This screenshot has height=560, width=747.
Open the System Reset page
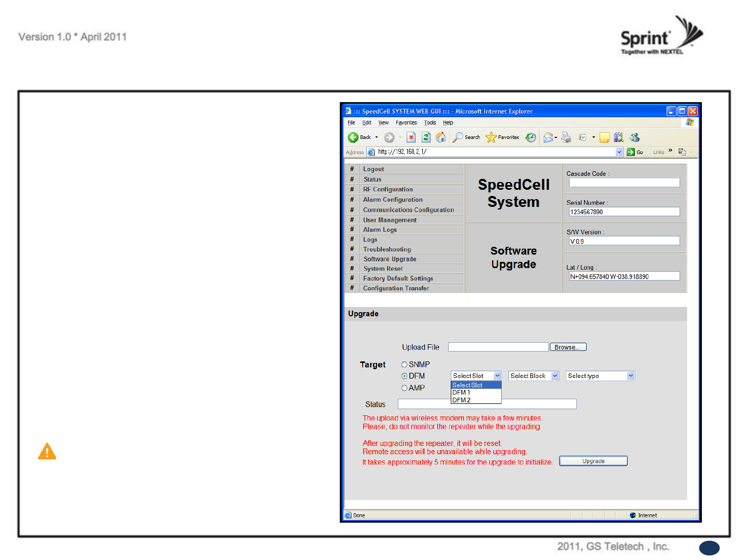tap(383, 269)
